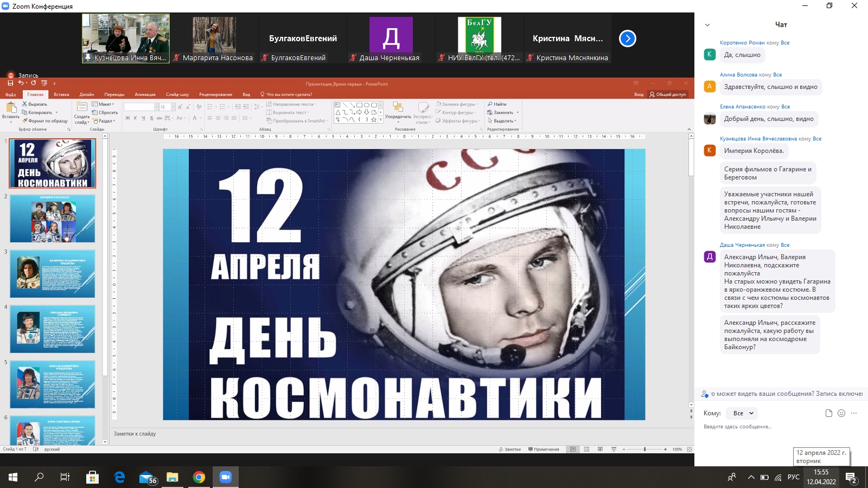Switch to the Вставка ribbon tab

[x=61, y=94]
